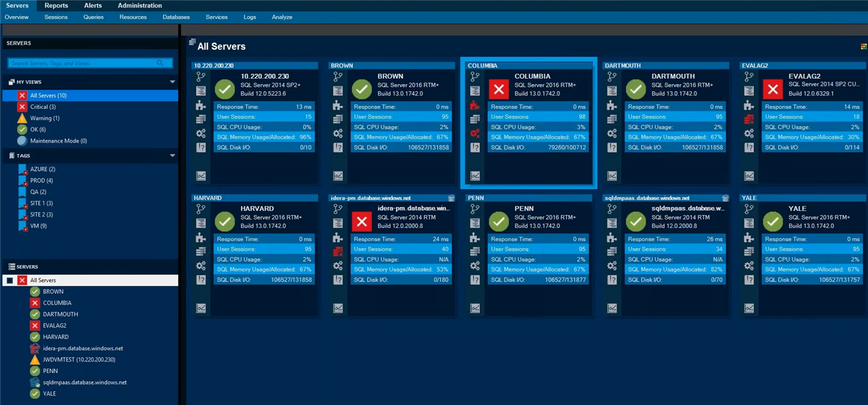
Task: Open the Sessions icon on the BROWN card
Action: click(x=337, y=77)
